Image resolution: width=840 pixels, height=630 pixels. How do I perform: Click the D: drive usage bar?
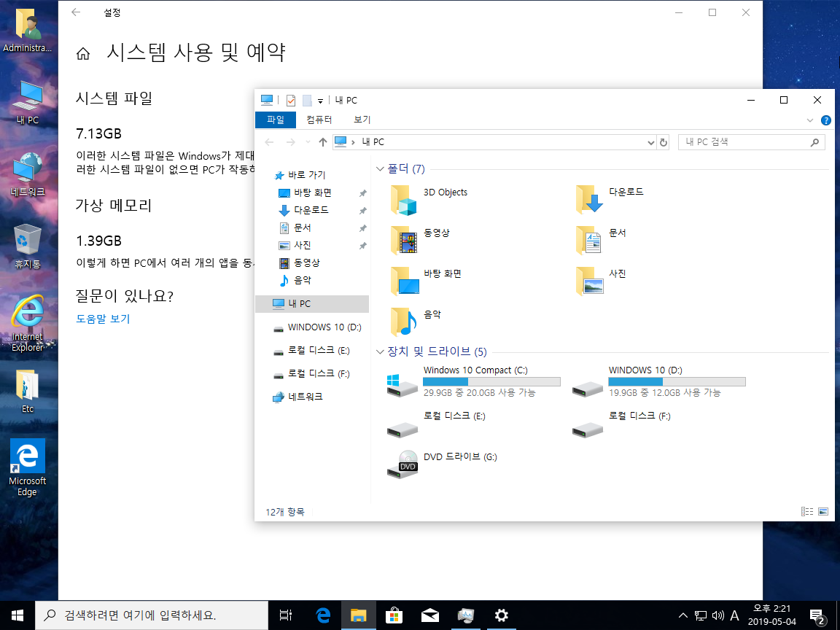point(677,382)
